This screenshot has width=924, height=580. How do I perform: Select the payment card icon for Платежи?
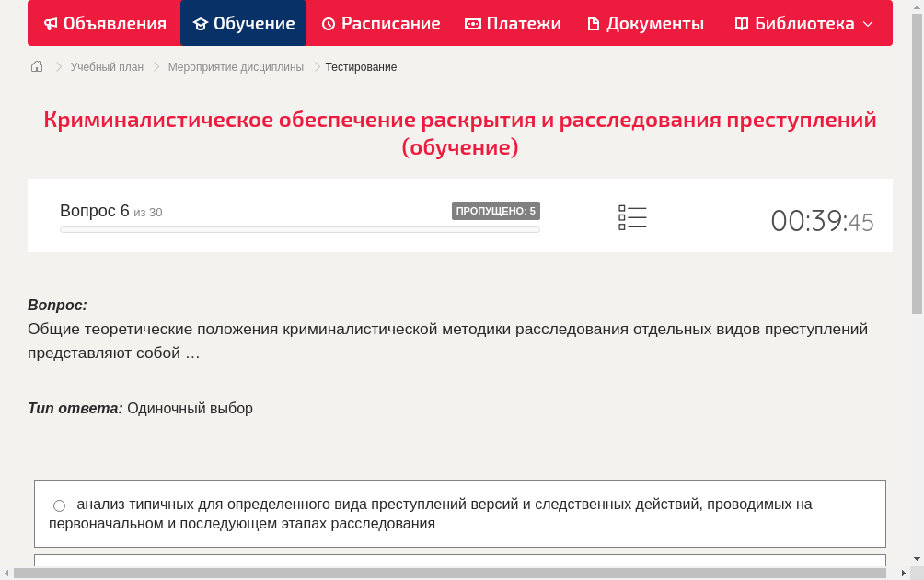click(x=473, y=23)
